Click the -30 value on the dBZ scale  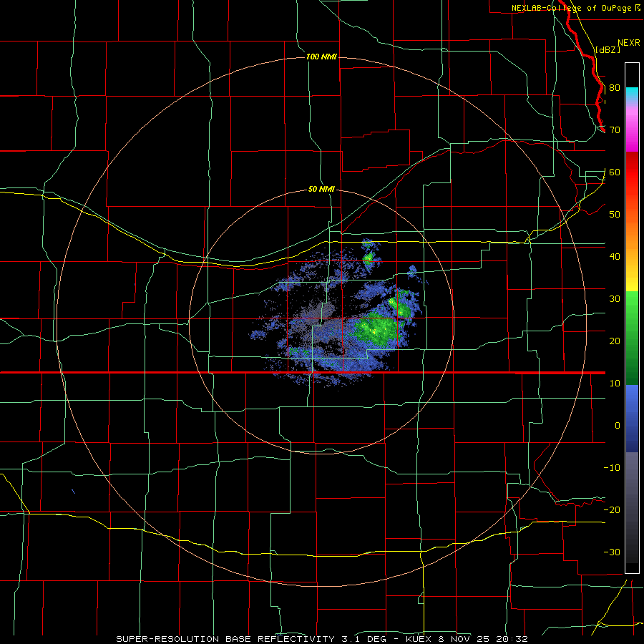(612, 552)
